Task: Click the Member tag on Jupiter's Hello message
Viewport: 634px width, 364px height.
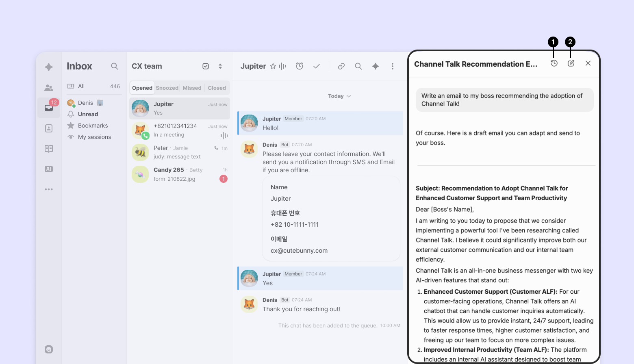Action: 293,119
